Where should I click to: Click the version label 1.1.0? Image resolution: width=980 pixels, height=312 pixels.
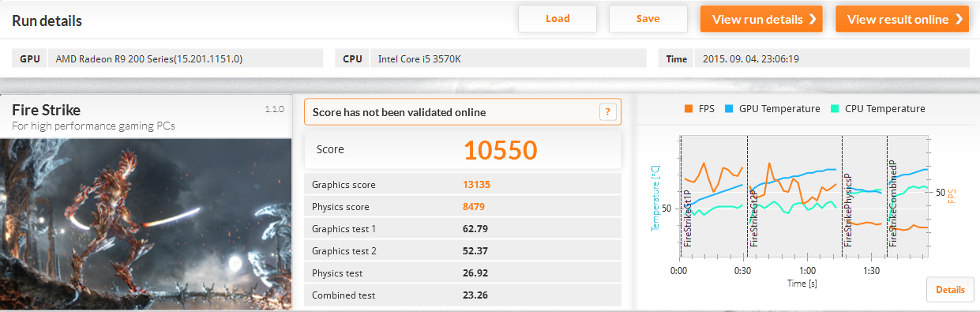click(274, 110)
